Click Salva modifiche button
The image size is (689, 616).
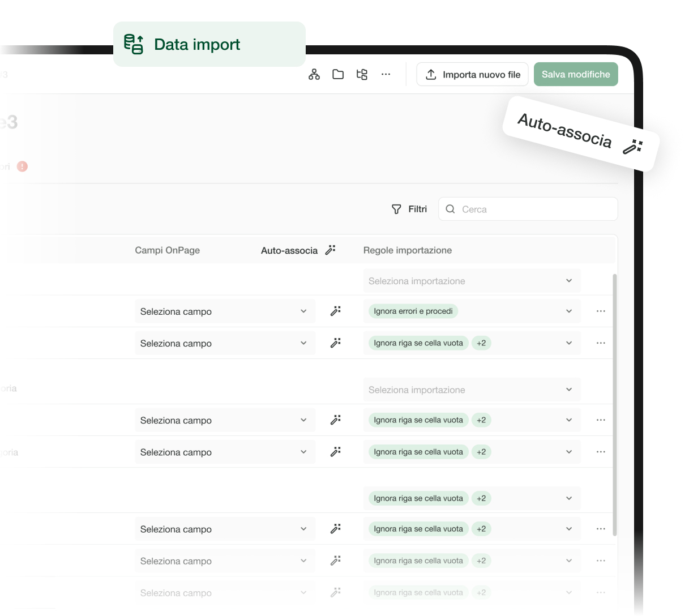(x=576, y=74)
